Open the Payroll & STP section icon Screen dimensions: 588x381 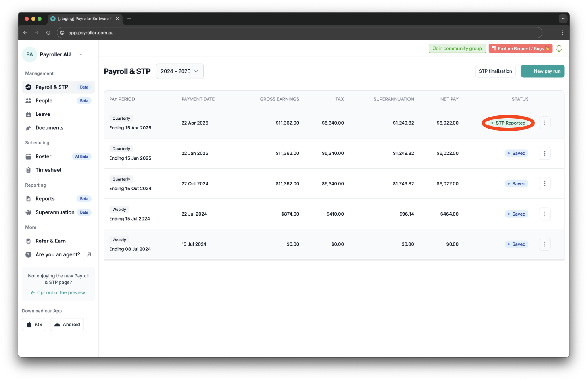pyautogui.click(x=28, y=87)
